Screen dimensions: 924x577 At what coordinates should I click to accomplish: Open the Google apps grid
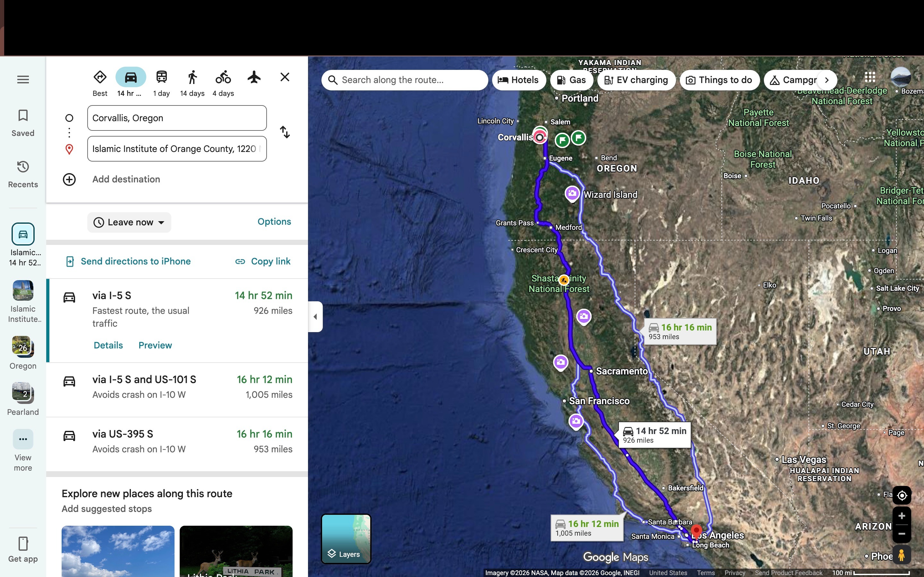point(870,78)
